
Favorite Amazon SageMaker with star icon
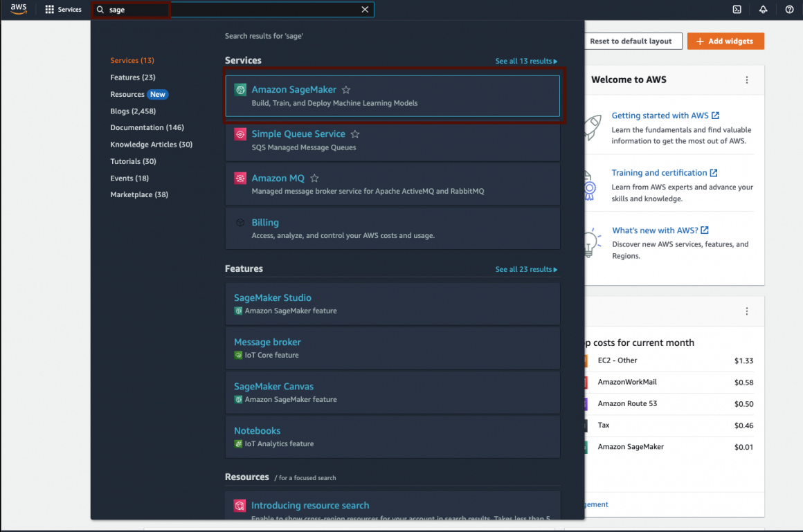[x=346, y=90]
